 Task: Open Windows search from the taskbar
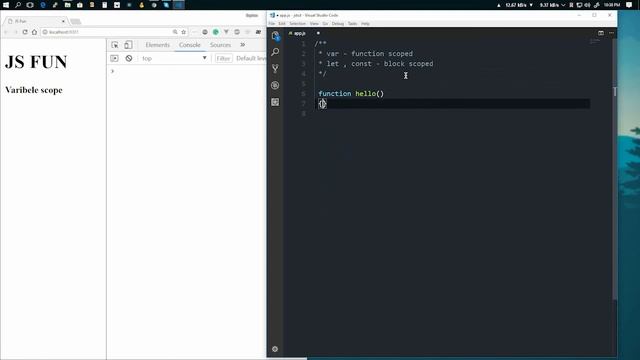pos(18,5)
